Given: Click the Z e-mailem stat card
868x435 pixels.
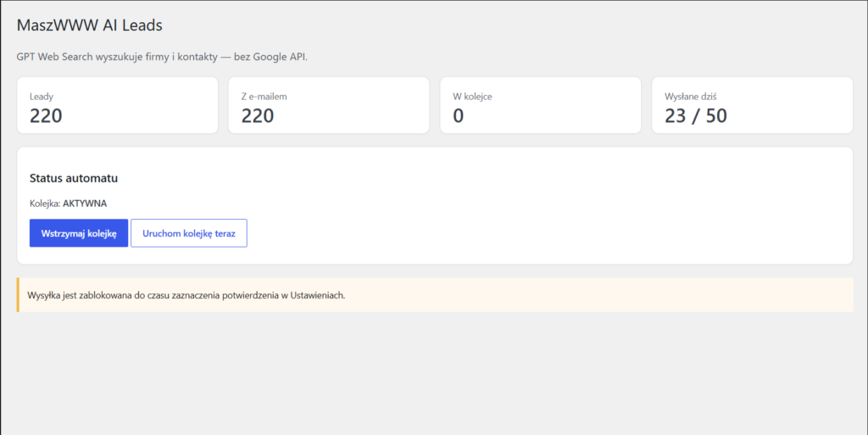Looking at the screenshot, I should [x=329, y=105].
